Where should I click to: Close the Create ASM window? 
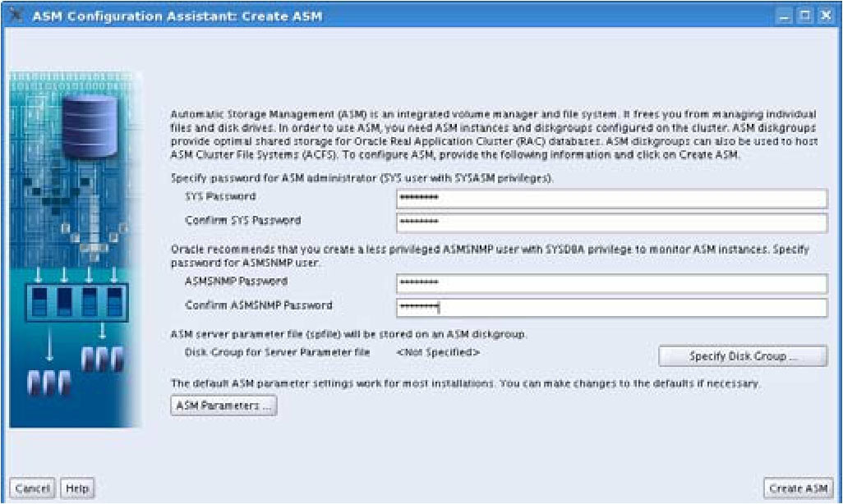point(825,16)
